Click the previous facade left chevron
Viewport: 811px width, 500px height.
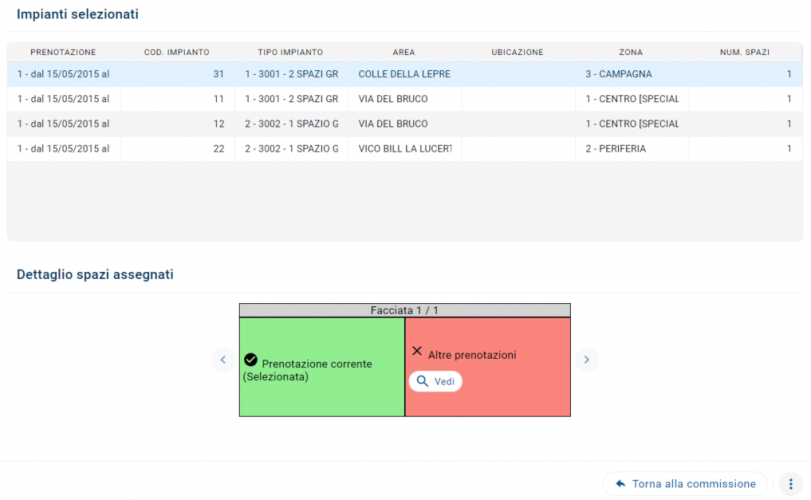pyautogui.click(x=223, y=360)
